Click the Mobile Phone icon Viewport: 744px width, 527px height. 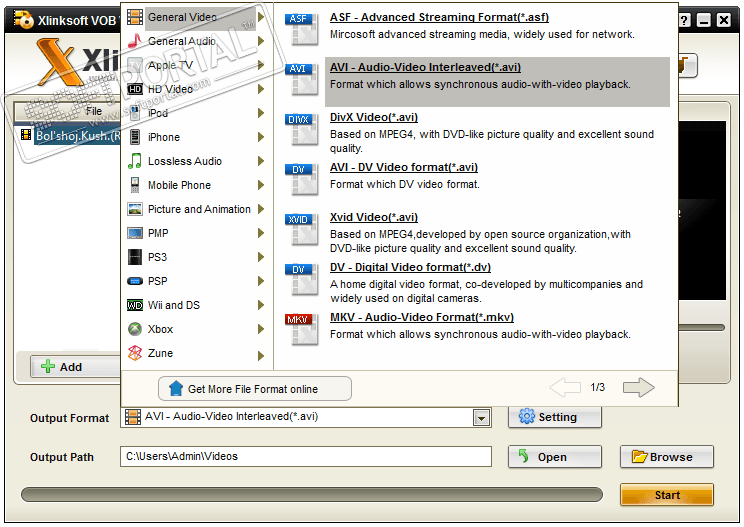click(135, 185)
